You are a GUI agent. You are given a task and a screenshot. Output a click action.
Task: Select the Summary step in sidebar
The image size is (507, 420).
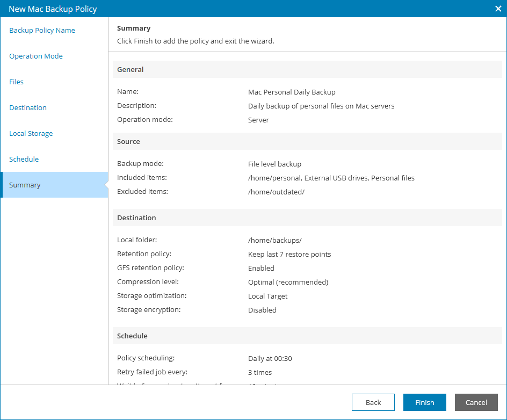click(25, 185)
